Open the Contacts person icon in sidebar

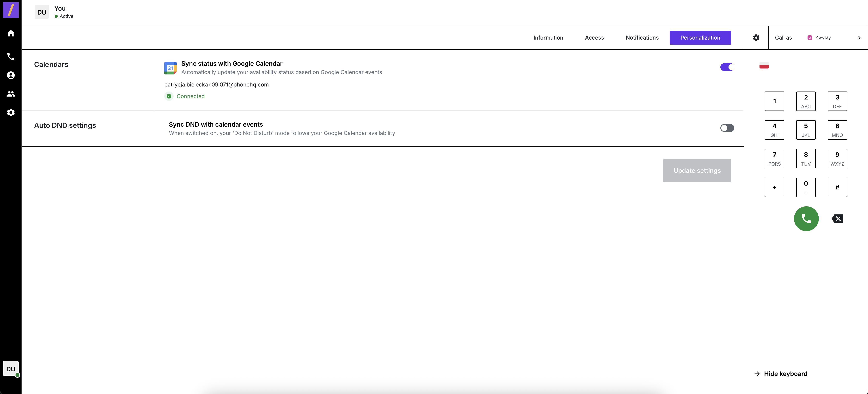(x=11, y=75)
